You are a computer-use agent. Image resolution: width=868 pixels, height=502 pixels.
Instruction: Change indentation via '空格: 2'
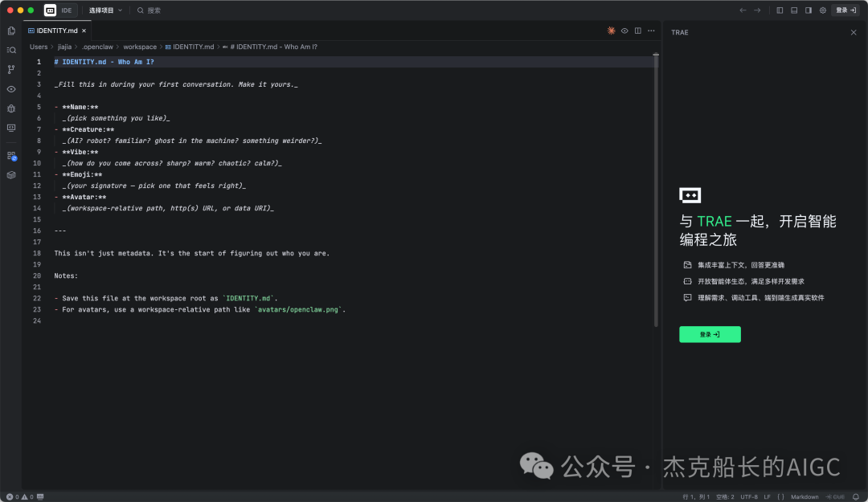(725, 497)
